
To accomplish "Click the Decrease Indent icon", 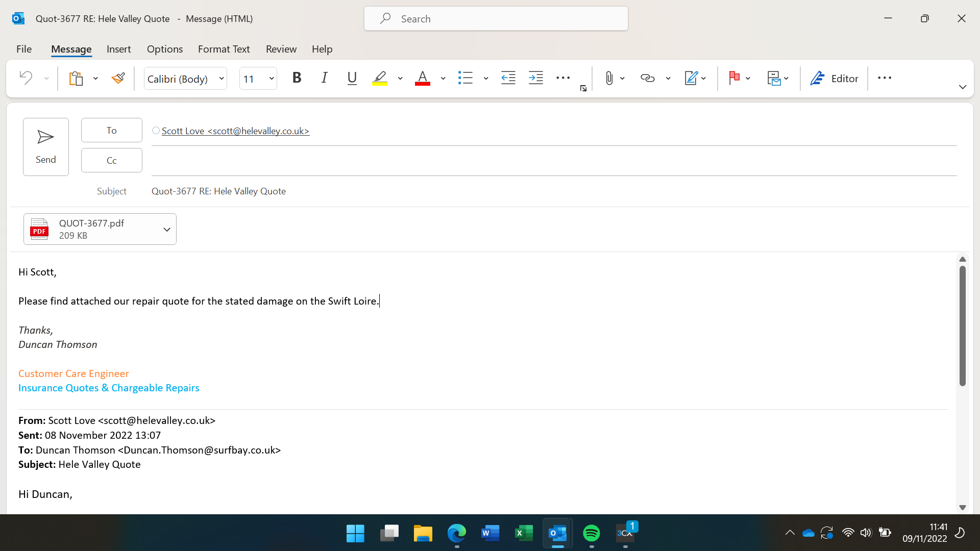I will pos(508,78).
